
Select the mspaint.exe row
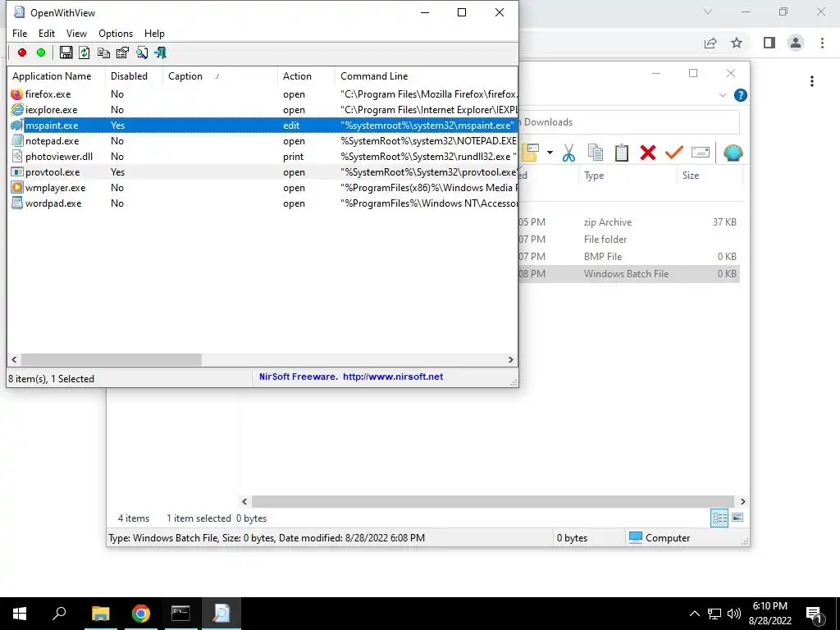(x=262, y=126)
